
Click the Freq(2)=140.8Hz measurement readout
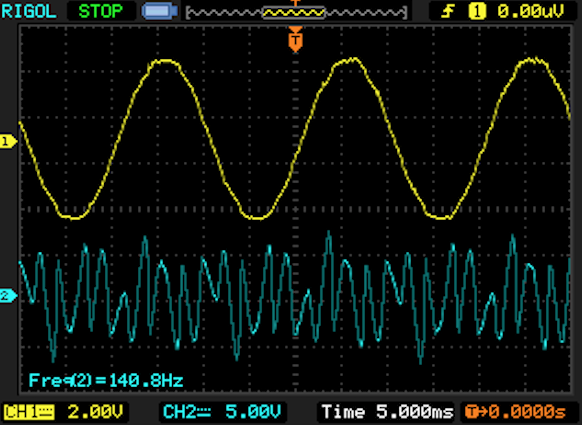click(106, 380)
